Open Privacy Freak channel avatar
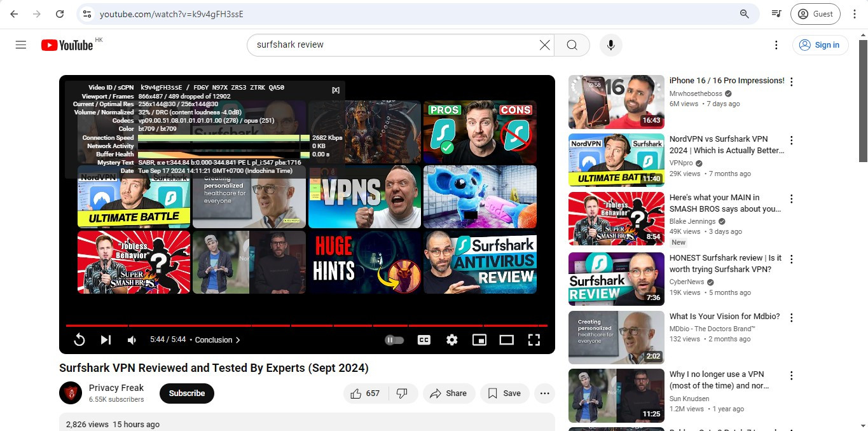868x431 pixels. pos(71,393)
